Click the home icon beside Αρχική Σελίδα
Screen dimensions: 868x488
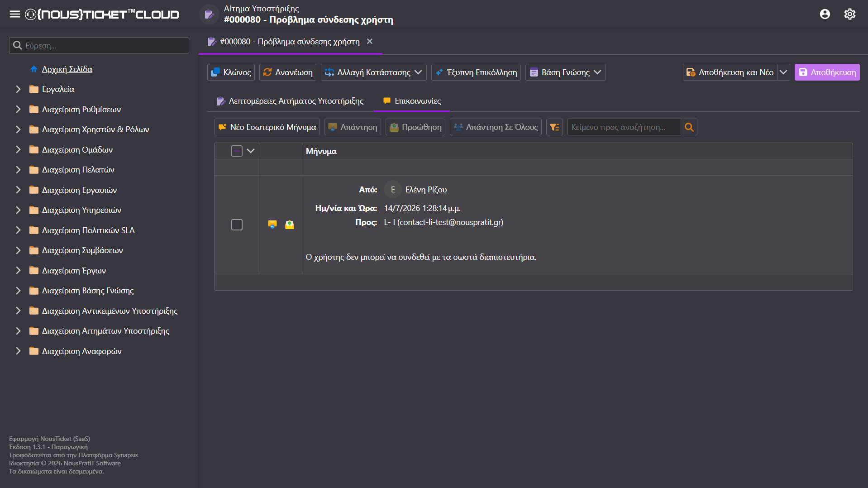34,69
